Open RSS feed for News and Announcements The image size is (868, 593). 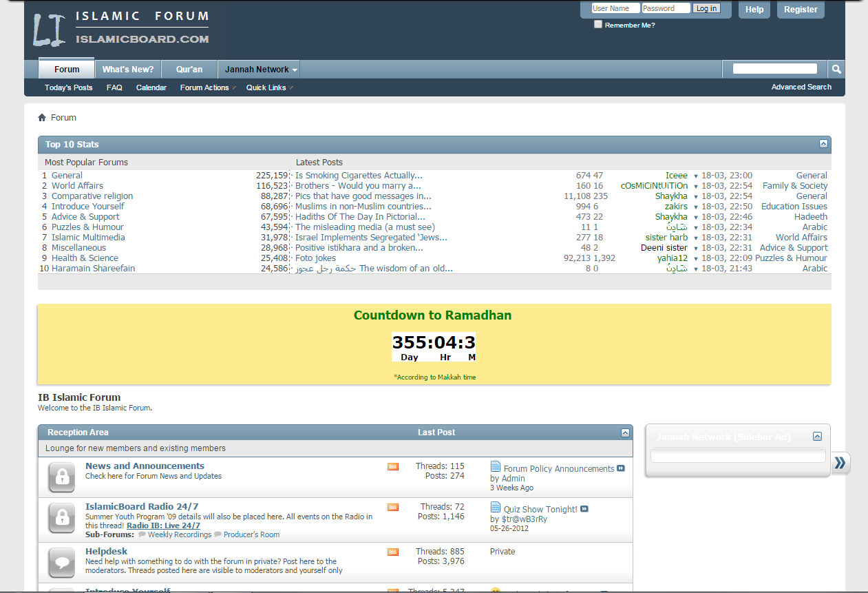(393, 467)
